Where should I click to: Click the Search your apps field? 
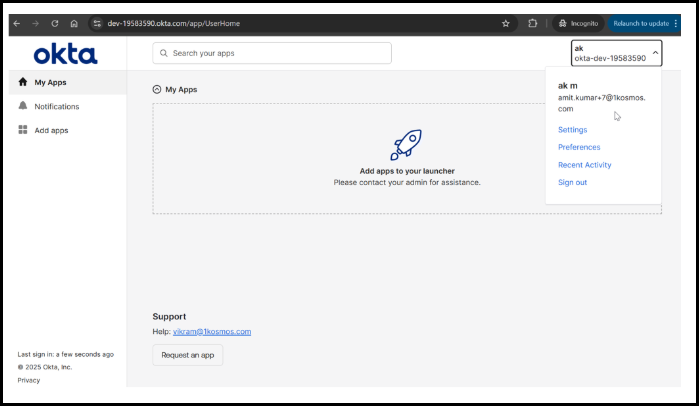[272, 53]
